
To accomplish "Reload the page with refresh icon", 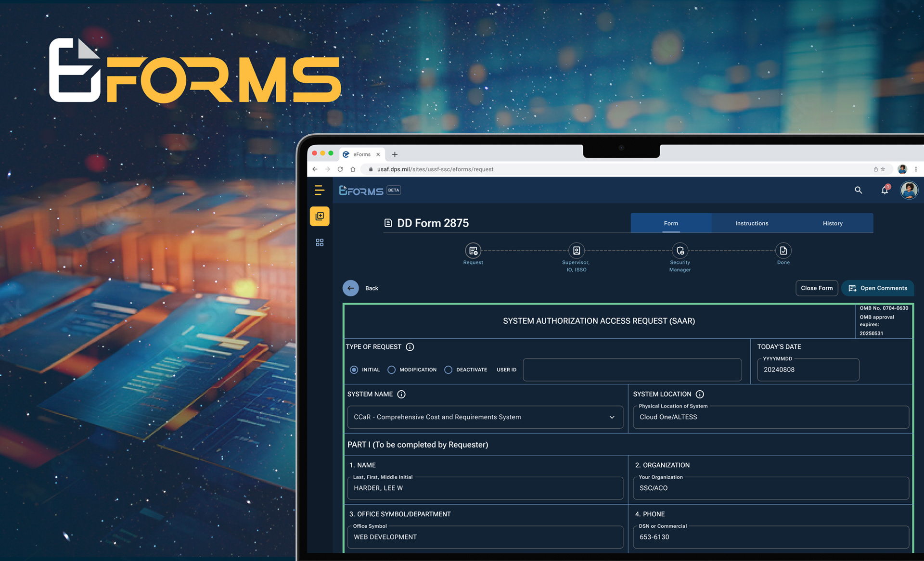I will 340,169.
